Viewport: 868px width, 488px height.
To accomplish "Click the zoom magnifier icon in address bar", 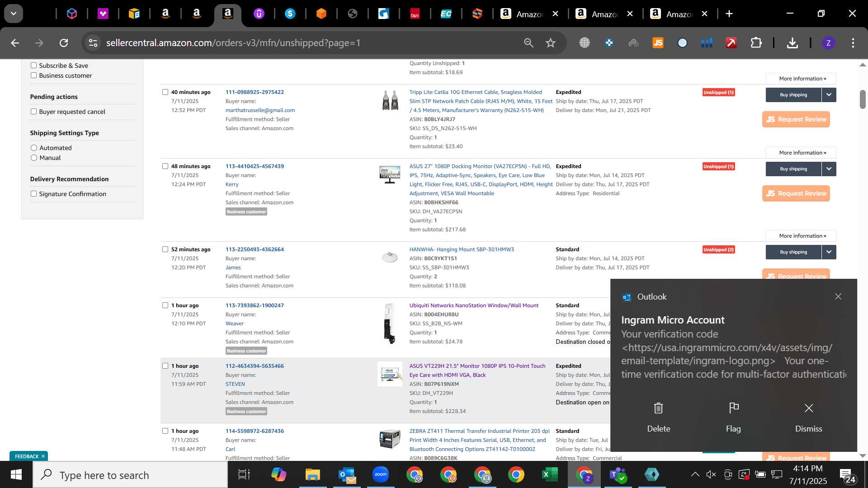I will coord(528,43).
